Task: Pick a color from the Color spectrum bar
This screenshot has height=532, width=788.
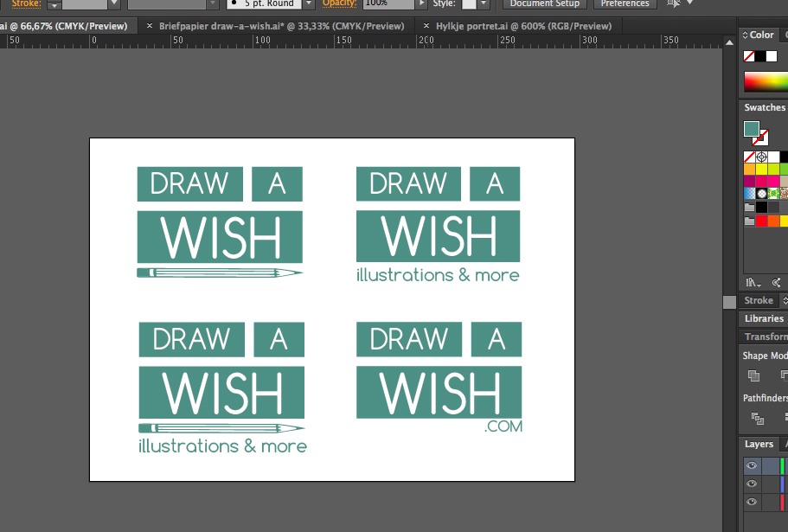Action: [x=766, y=82]
